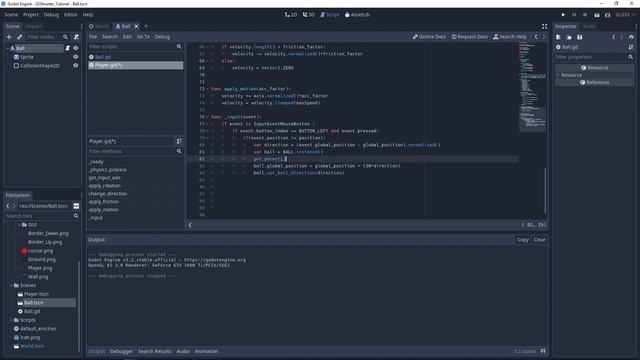Toggle visibility of CollisionShape2D node
This screenshot has height=360, width=640.
pos(76,65)
